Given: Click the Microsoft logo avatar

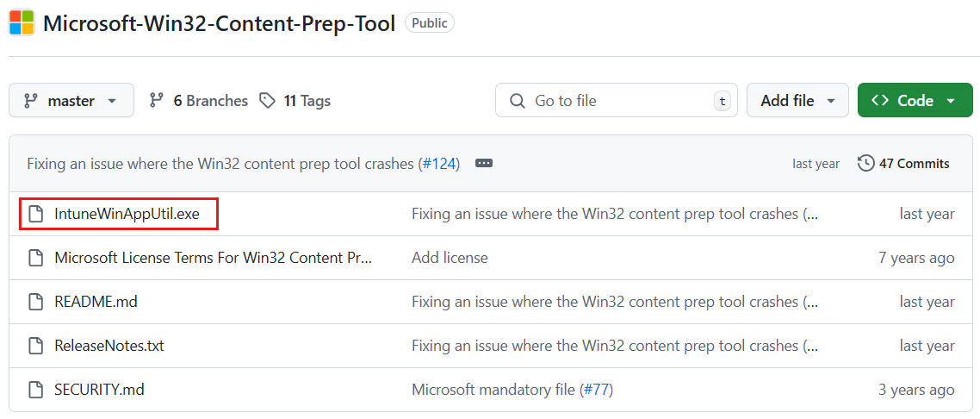Looking at the screenshot, I should coord(22,23).
